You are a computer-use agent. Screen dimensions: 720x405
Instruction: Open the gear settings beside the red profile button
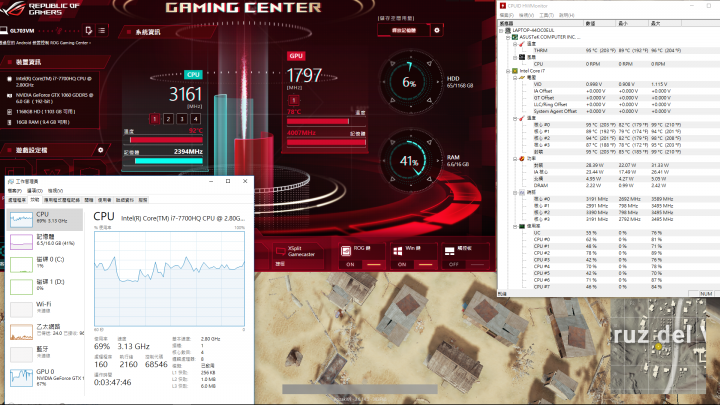click(x=437, y=30)
